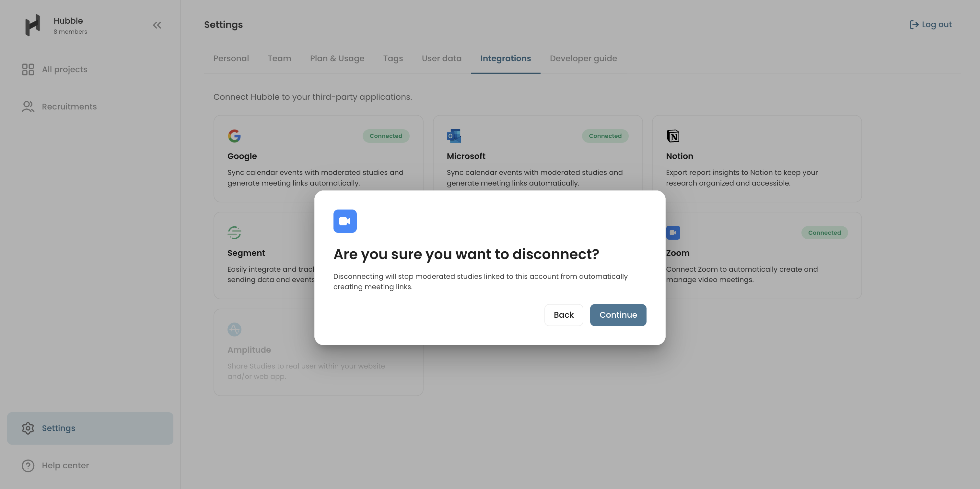Image resolution: width=980 pixels, height=489 pixels.
Task: Click the Notion integration title
Action: (x=680, y=156)
